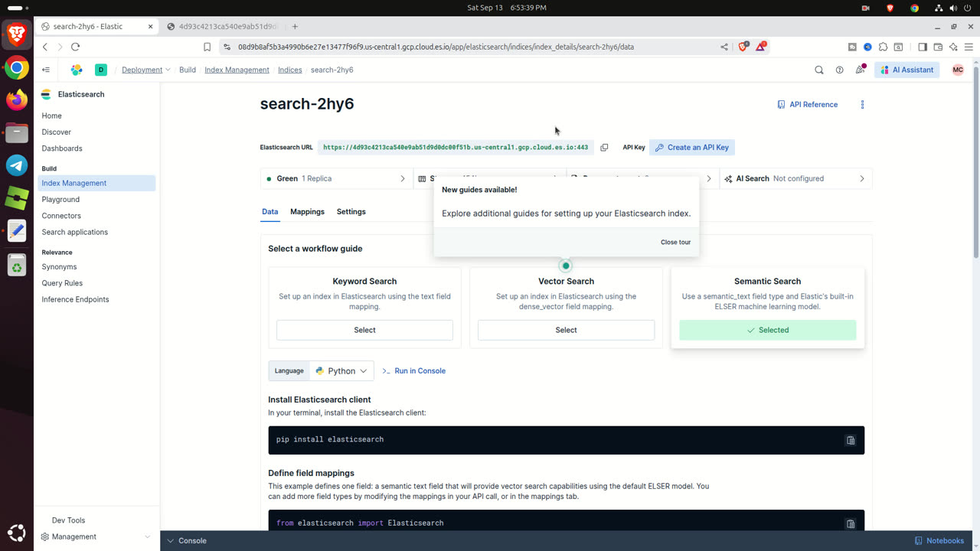Open the Leo AI sparkle icon
980x551 pixels.
953,47
